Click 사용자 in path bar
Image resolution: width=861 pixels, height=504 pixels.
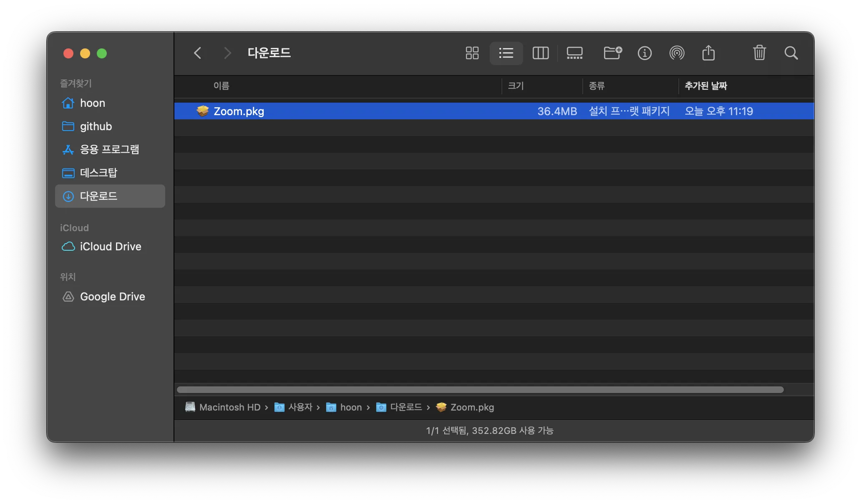point(293,407)
